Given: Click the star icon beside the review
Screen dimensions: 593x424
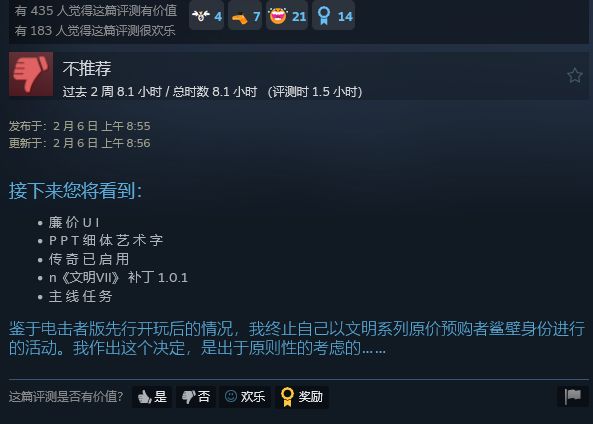Looking at the screenshot, I should (x=574, y=75).
